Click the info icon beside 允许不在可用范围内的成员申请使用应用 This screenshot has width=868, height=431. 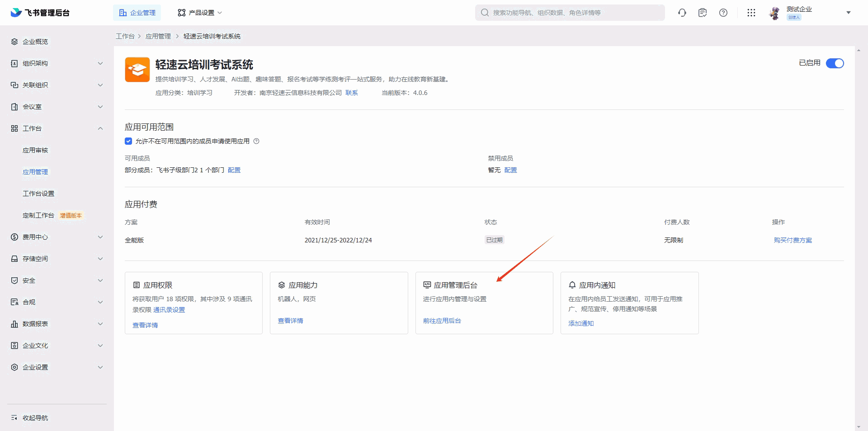256,141
